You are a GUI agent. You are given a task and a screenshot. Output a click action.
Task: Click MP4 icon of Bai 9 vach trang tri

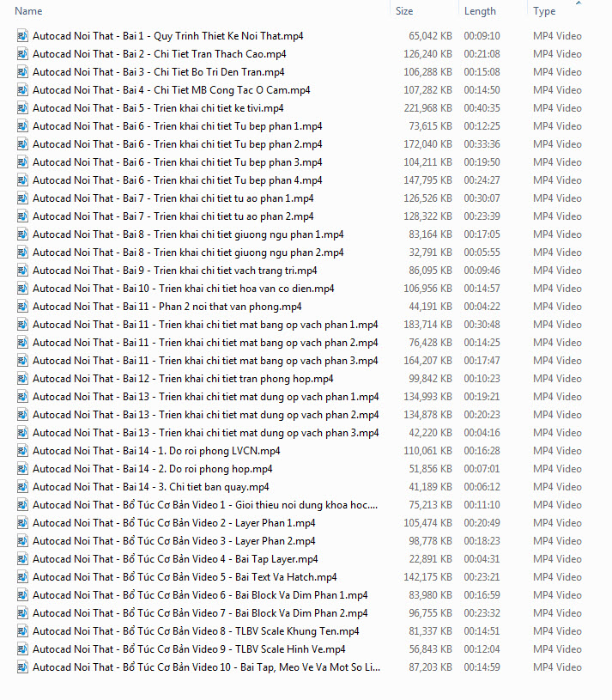22,271
